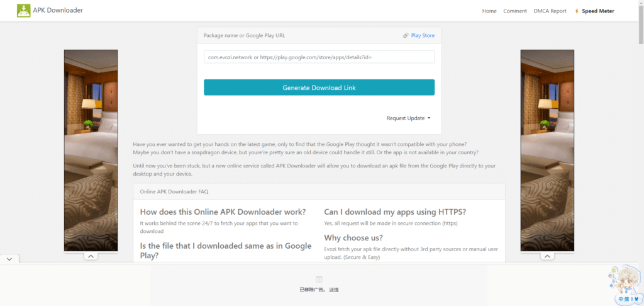This screenshot has width=644, height=306.
Task: Toggle the 简 simplified character mode indicator
Action: click(x=627, y=299)
